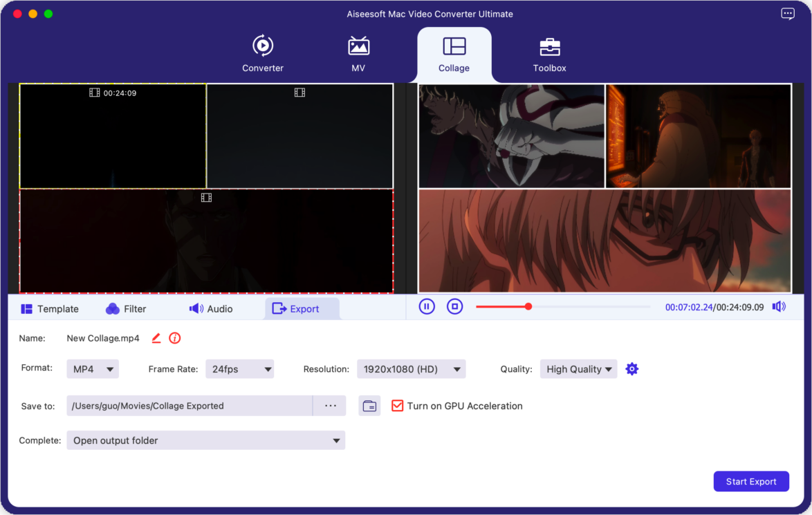Switch to the MV tab

pos(358,54)
